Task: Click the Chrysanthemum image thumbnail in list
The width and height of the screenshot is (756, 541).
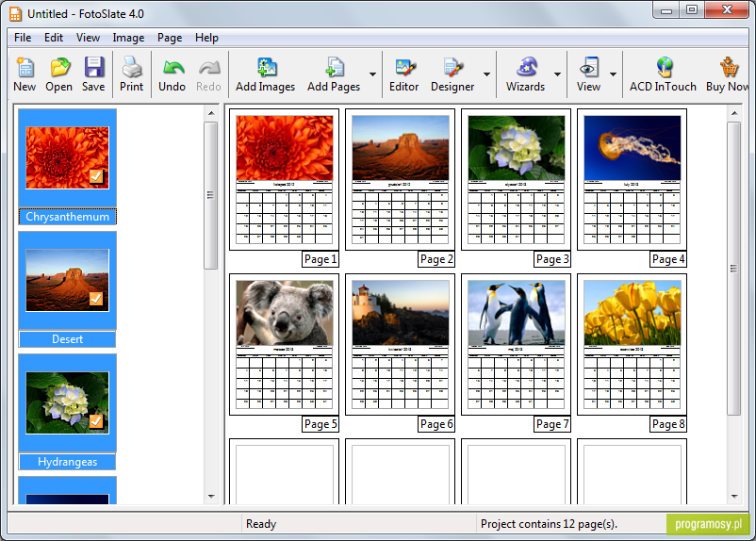Action: [68, 157]
